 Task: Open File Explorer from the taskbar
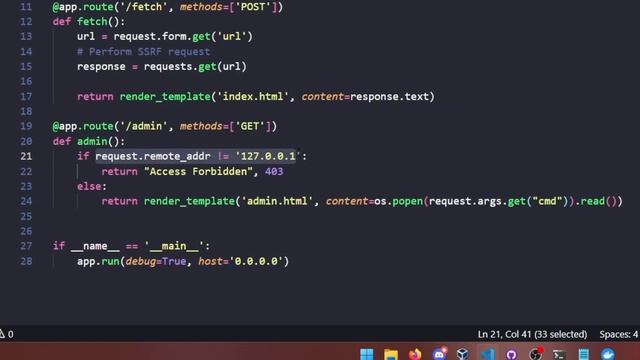(x=391, y=354)
